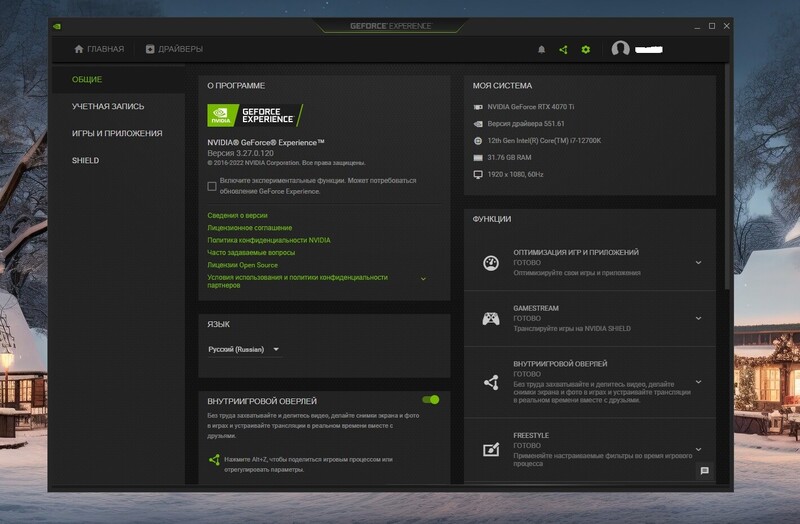Open settings gear icon
Screen dimensions: 800x524
click(x=586, y=49)
